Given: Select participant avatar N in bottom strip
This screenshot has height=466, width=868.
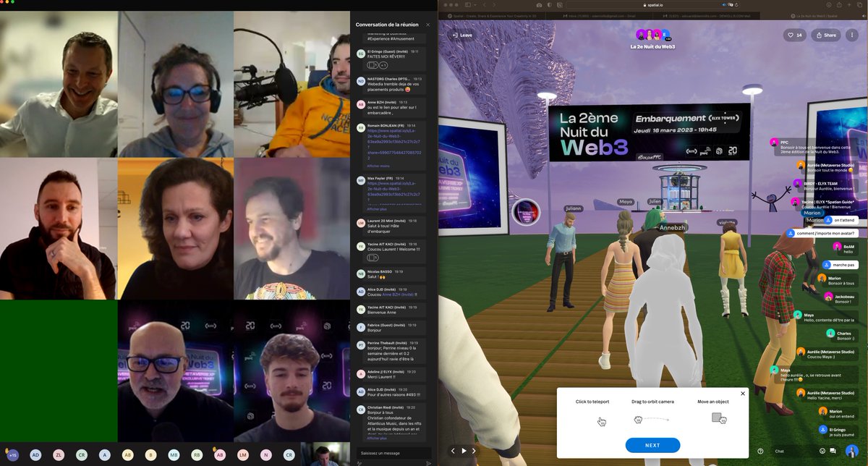Looking at the screenshot, I should [x=266, y=455].
